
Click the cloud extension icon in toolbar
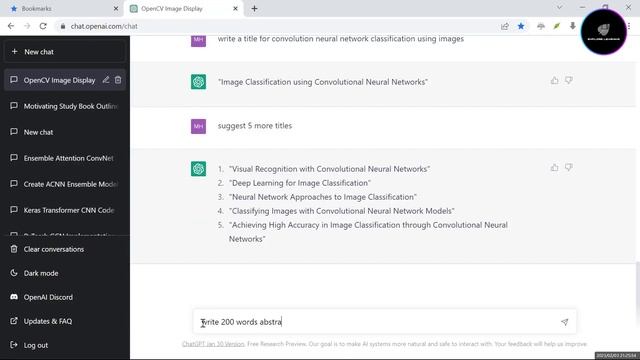pyautogui.click(x=541, y=26)
